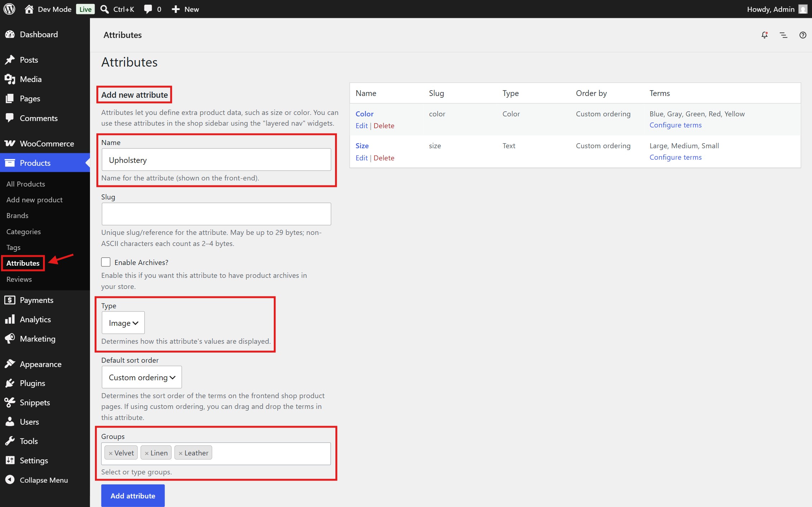The image size is (812, 507).
Task: Open the notification bell icon
Action: tap(764, 35)
